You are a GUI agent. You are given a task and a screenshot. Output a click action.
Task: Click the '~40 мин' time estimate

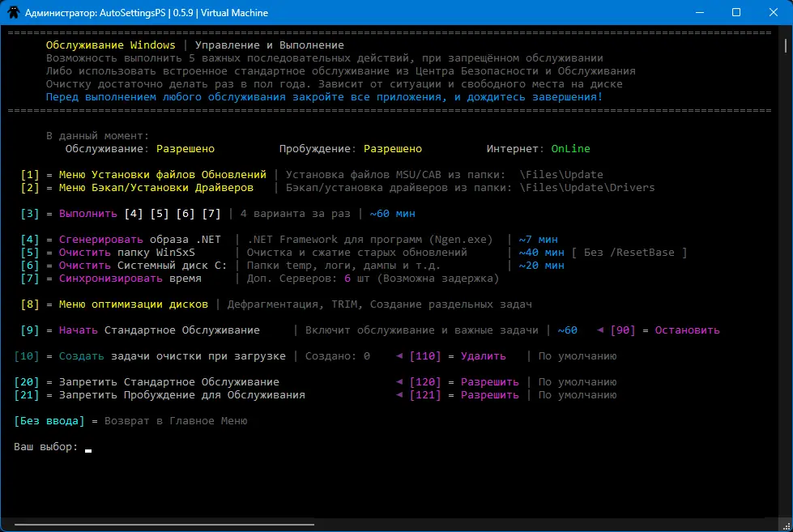point(541,253)
